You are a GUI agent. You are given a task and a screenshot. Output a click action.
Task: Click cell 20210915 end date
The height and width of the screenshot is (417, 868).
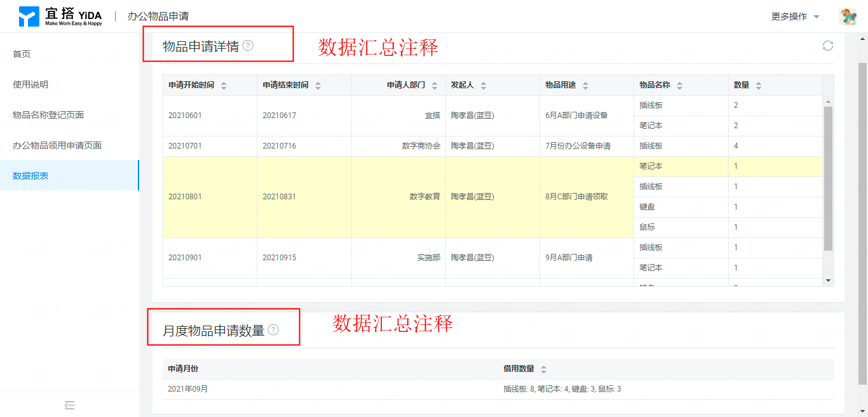coord(304,258)
